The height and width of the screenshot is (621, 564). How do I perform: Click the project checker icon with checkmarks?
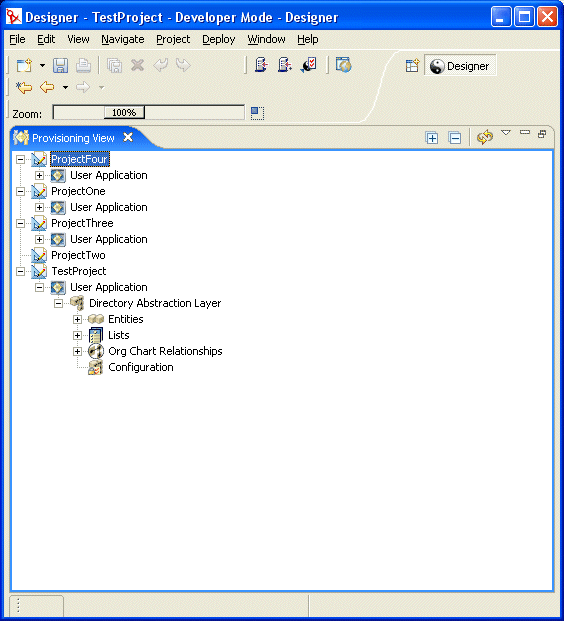pyautogui.click(x=309, y=65)
